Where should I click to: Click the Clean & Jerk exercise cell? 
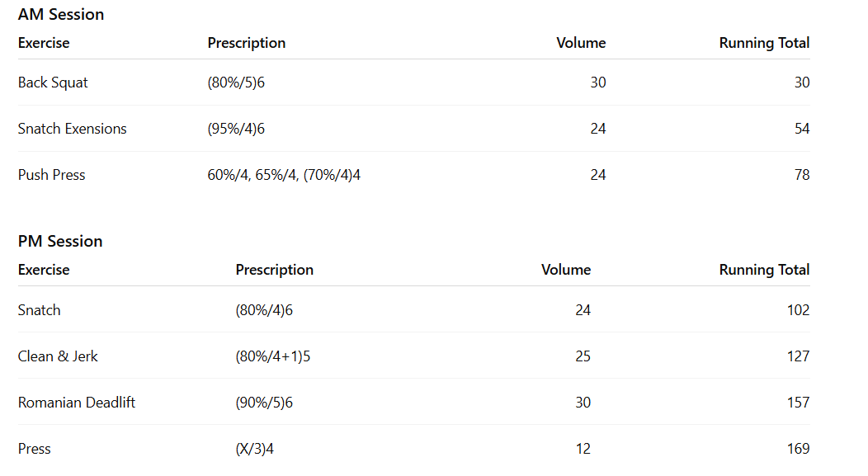tap(58, 356)
